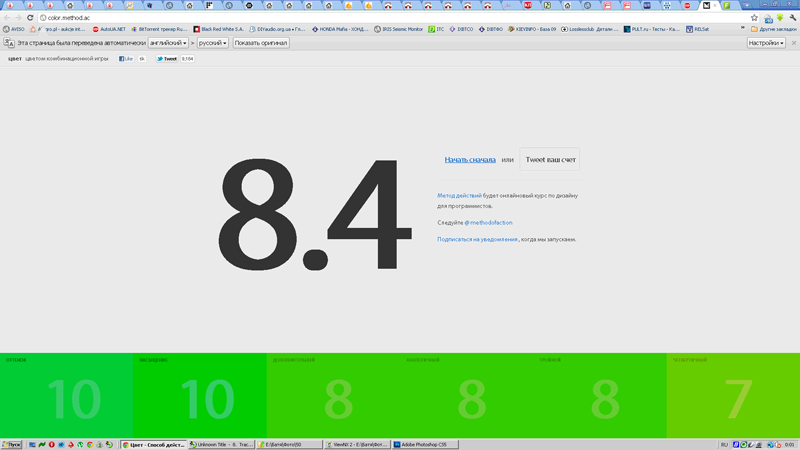Click the yellow-green swatch scored 7

[733, 397]
